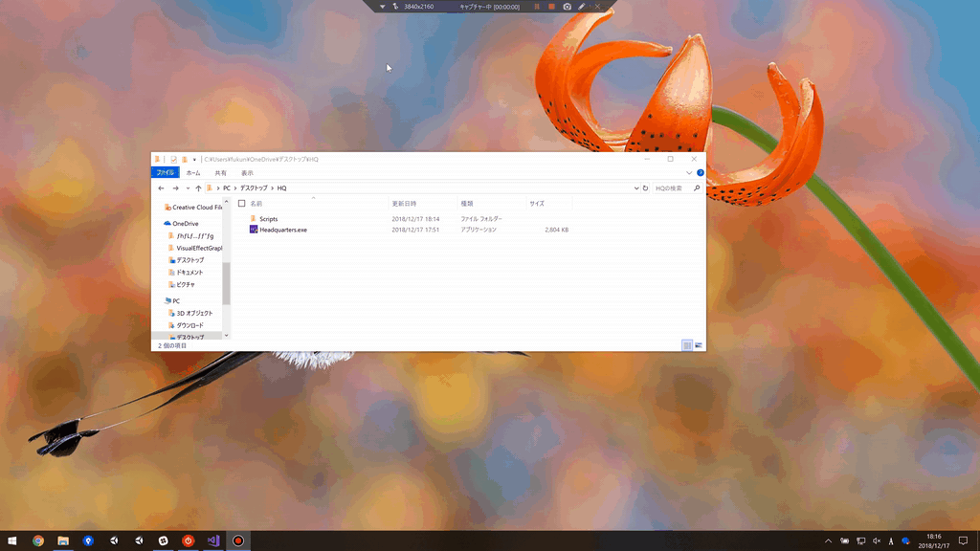
Task: Stop the capture with the orange square
Action: tap(551, 7)
